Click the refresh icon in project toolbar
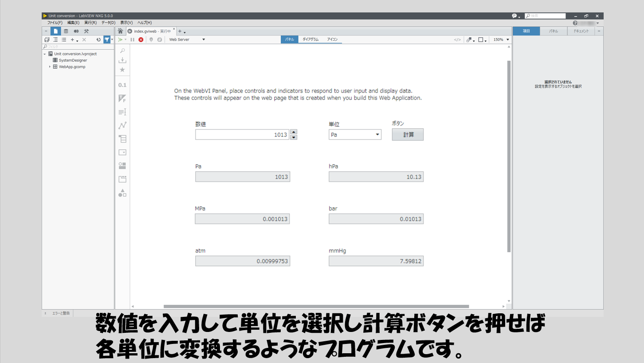 [x=98, y=39]
